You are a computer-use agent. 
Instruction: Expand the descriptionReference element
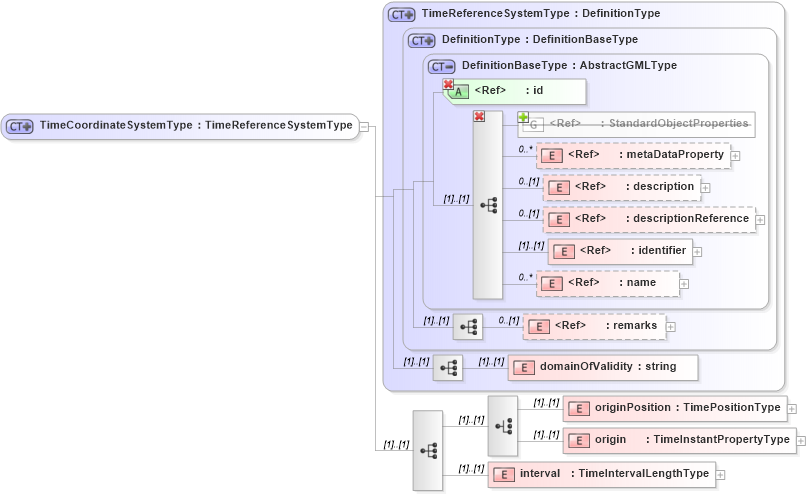coord(760,220)
